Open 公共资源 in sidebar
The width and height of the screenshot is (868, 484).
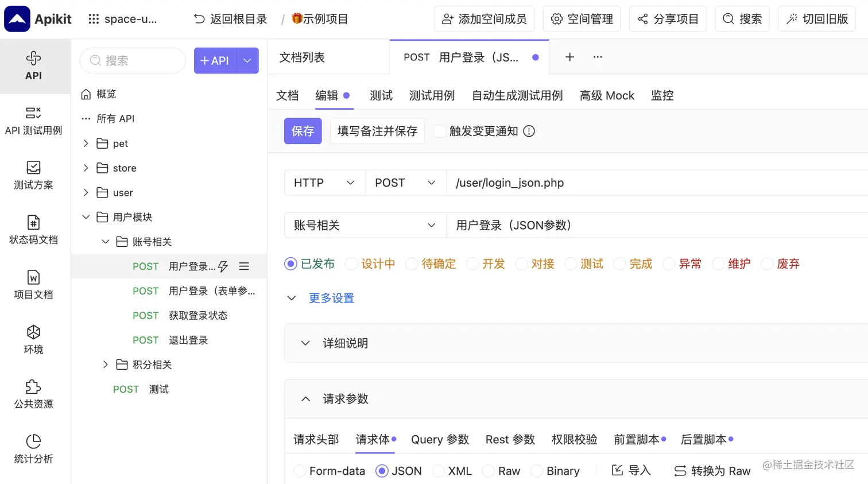tap(33, 394)
